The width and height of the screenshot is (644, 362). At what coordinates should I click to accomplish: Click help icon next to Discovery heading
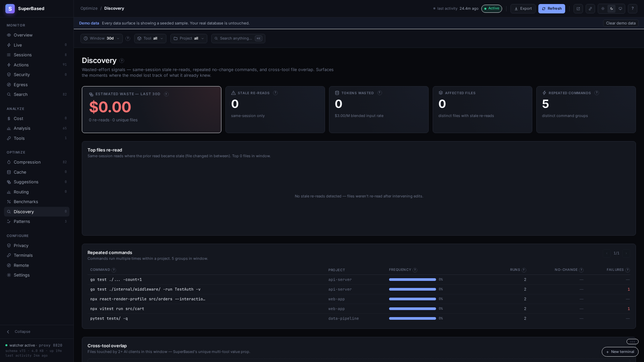(122, 61)
